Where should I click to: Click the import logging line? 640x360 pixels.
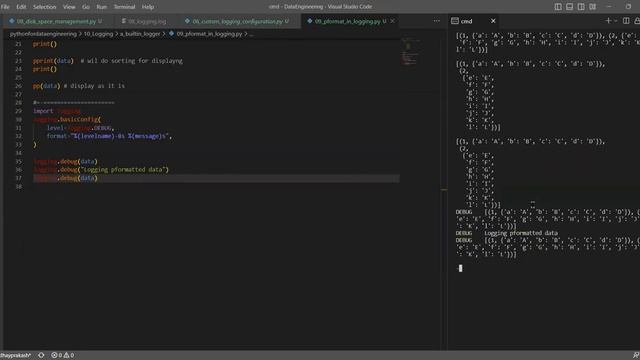pos(57,111)
